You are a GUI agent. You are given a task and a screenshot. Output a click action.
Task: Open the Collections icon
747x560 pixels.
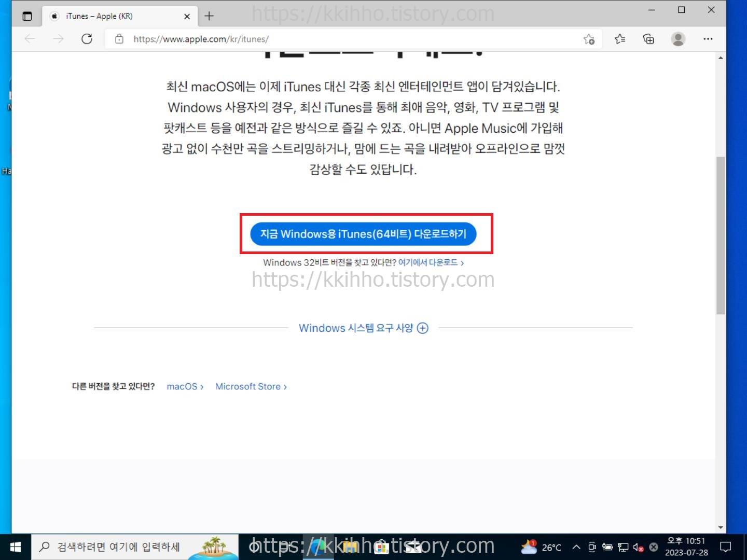[648, 39]
